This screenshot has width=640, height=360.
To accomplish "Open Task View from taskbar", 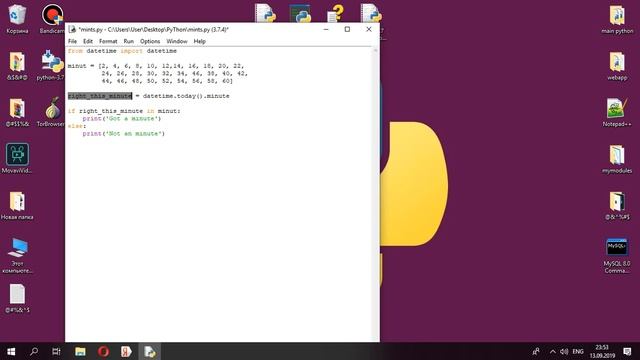I will coord(56,351).
